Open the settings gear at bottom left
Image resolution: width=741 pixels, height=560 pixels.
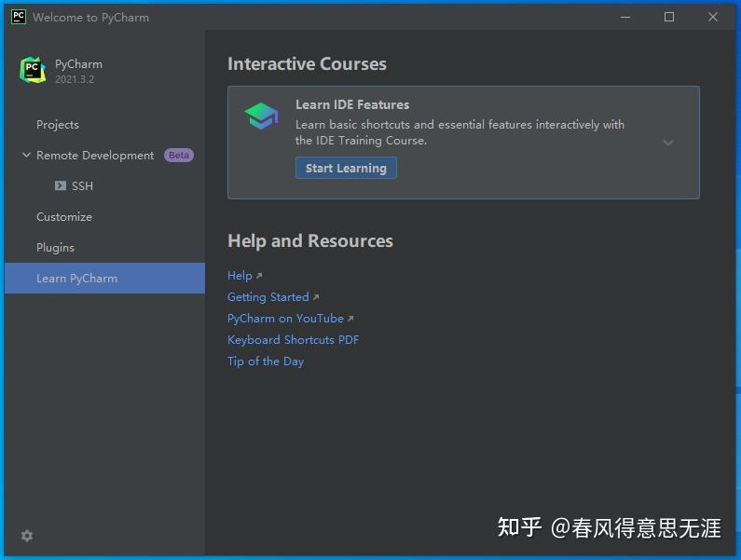27,536
